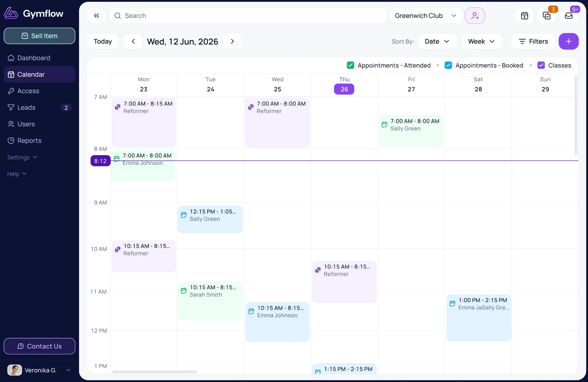Open Friday Sally Green 7:00 AM appointment
This screenshot has height=382, width=588.
[411, 131]
